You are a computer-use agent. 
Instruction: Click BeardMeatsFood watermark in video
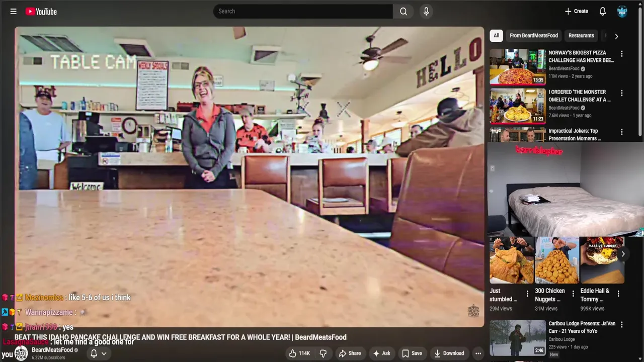tap(473, 310)
